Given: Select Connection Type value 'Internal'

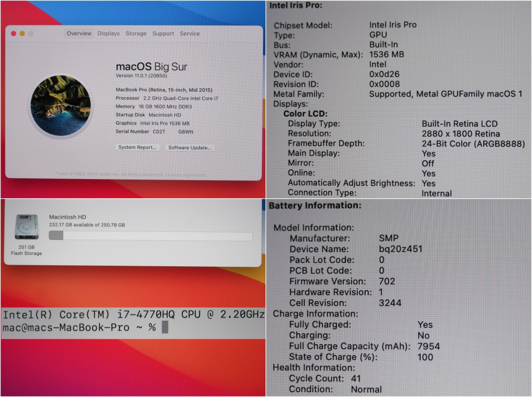Looking at the screenshot, I should point(436,193).
